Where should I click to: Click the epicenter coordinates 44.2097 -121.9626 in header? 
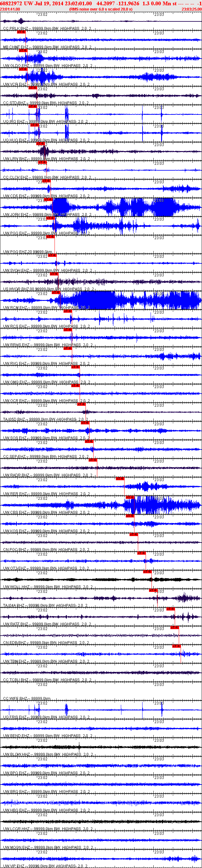[118, 3]
